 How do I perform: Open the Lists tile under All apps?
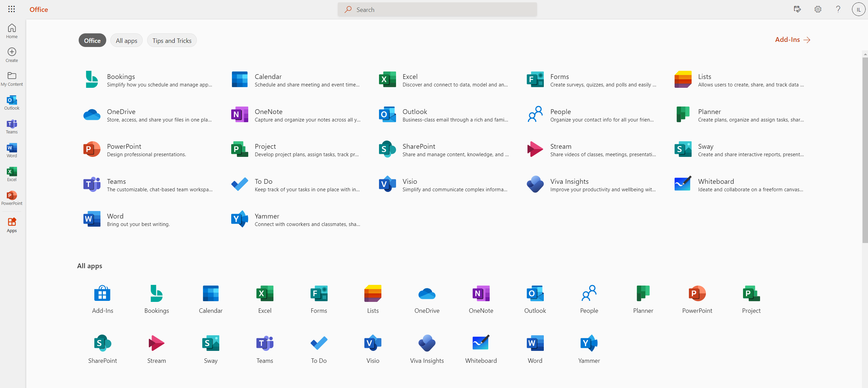click(373, 299)
